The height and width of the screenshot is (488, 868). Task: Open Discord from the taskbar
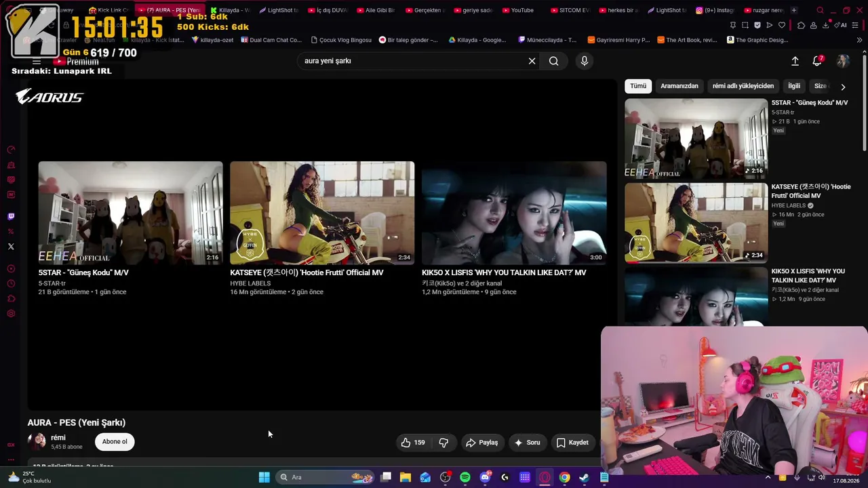pyautogui.click(x=485, y=477)
